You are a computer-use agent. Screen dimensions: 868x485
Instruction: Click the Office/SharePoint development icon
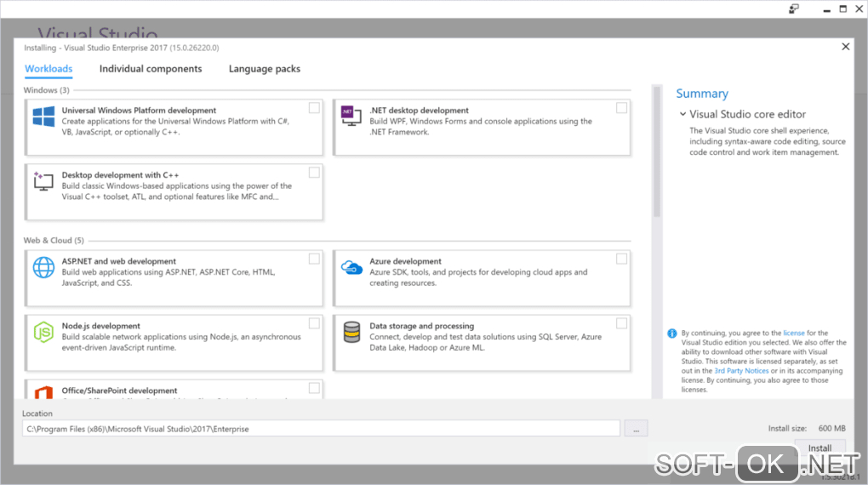click(43, 391)
